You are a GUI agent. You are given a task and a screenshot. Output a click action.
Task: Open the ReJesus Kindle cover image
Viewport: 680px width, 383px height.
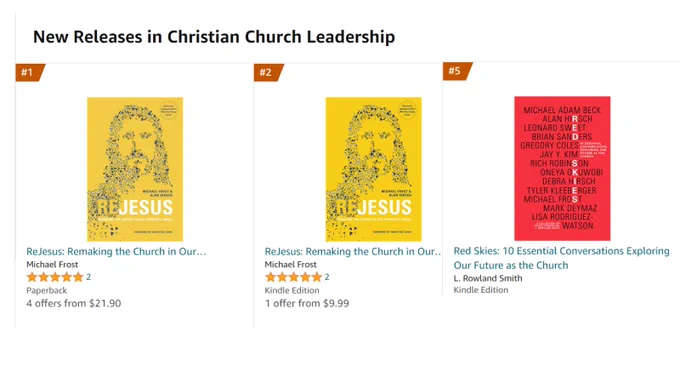tap(373, 169)
